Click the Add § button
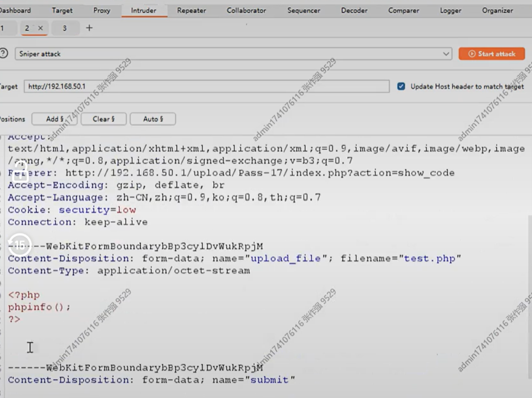The width and height of the screenshot is (532, 398). pyautogui.click(x=55, y=119)
